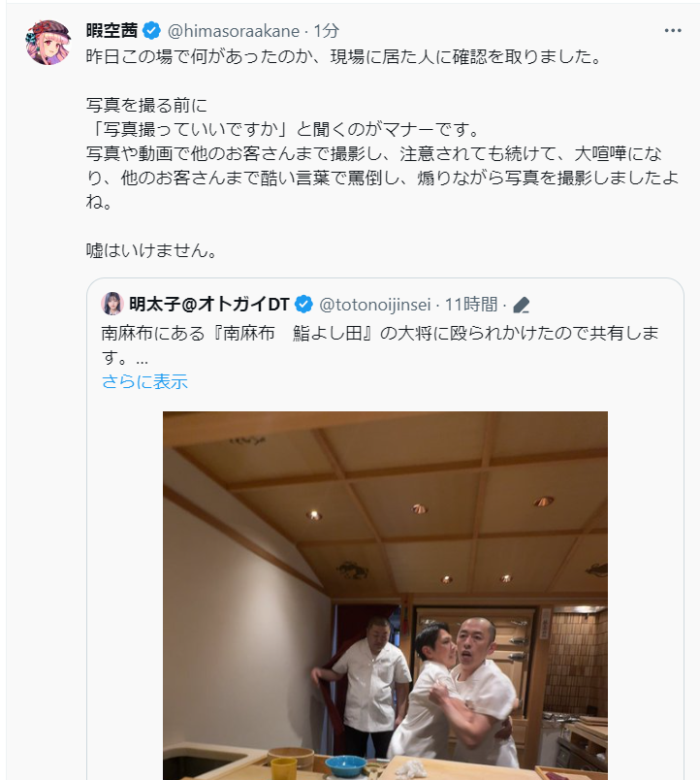The height and width of the screenshot is (780, 700).
Task: Click the 11時間 timestamp on quoted tweet
Action: point(471,304)
